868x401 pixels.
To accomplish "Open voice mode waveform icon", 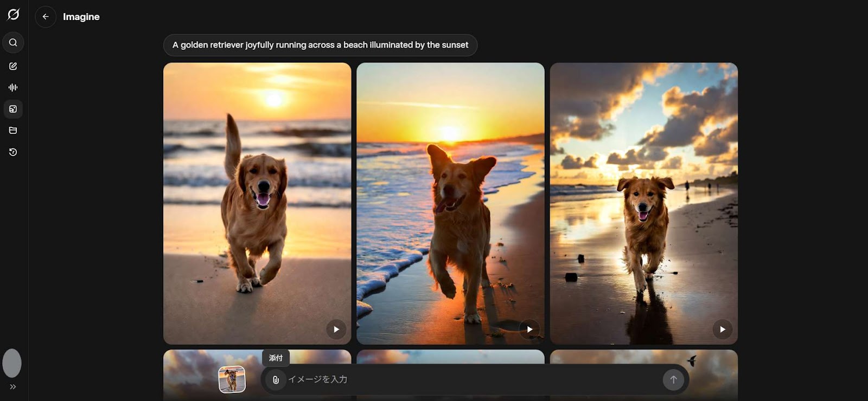I will [13, 87].
